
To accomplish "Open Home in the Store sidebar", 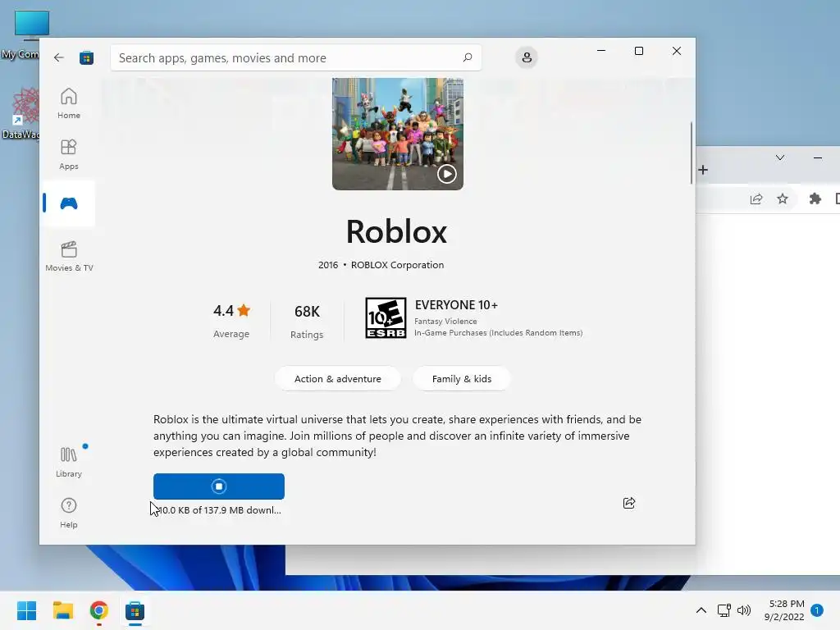I will pyautogui.click(x=69, y=103).
